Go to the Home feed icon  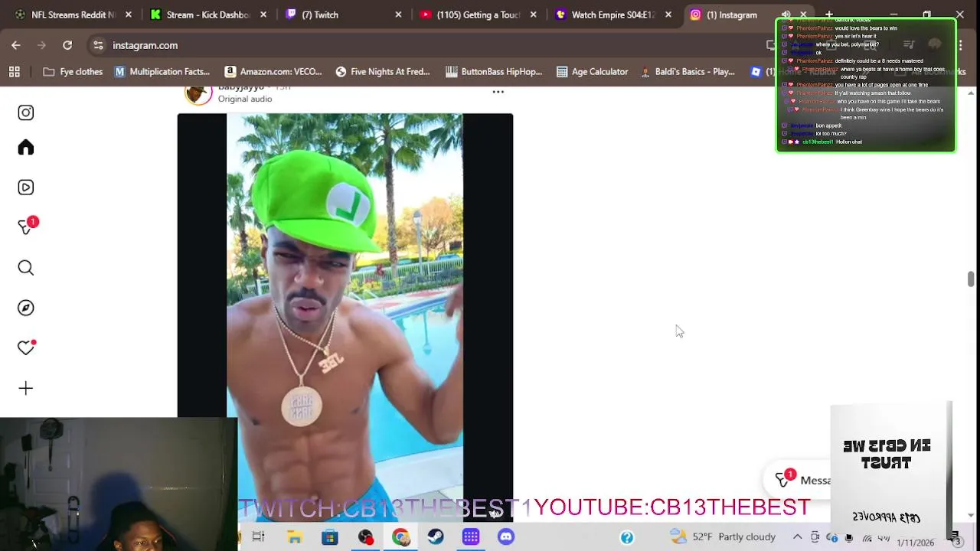coord(26,148)
